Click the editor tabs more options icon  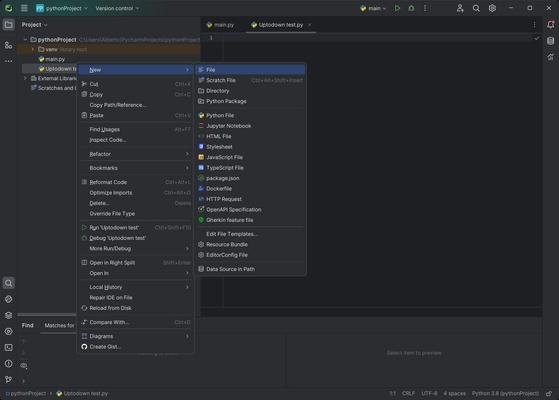(x=534, y=25)
